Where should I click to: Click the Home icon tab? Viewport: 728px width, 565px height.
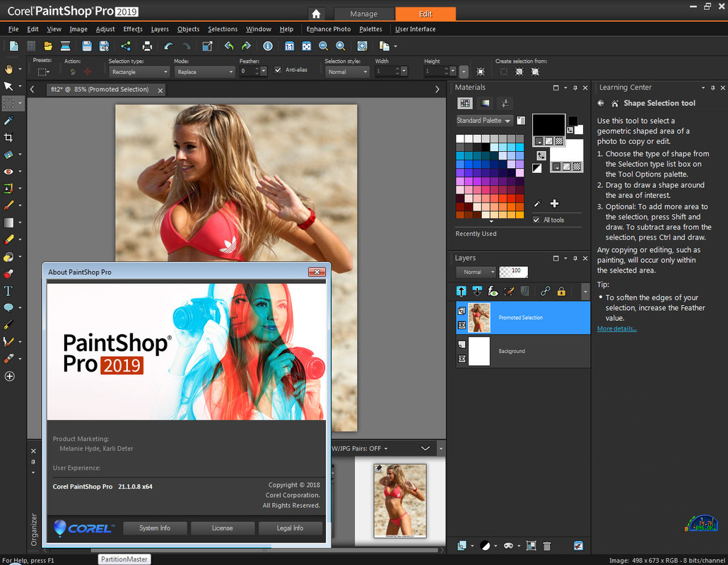tap(316, 13)
